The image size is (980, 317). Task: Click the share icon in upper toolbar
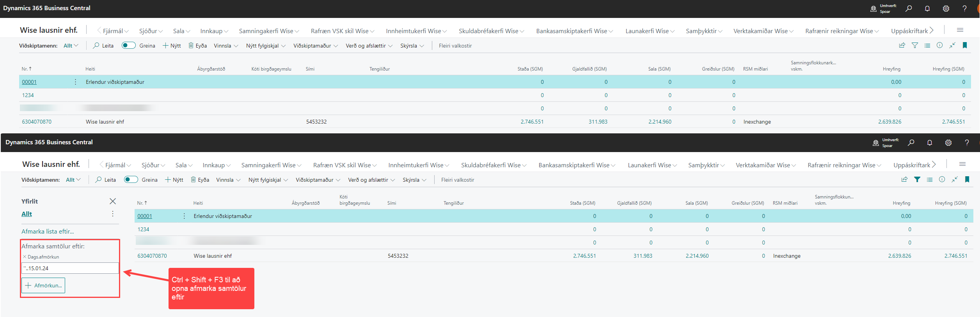(902, 45)
